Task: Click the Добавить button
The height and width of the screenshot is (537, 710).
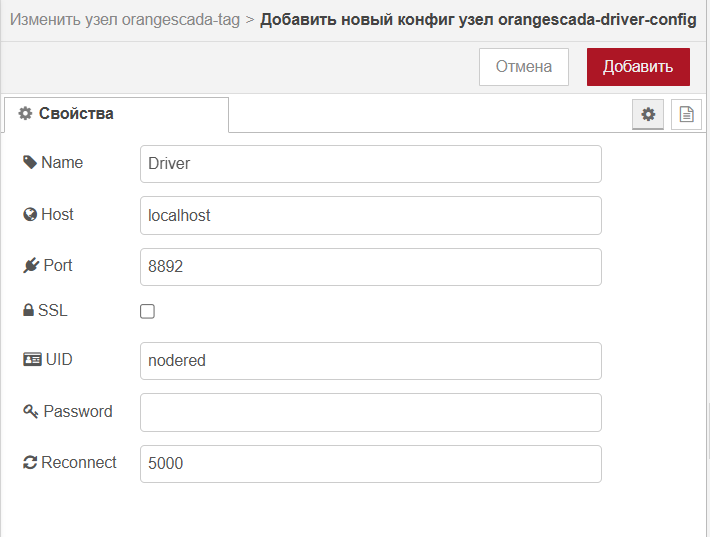Action: pyautogui.click(x=638, y=67)
